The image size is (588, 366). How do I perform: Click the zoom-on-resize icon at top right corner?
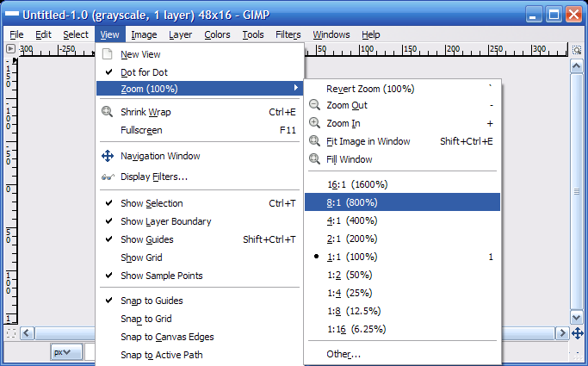[577, 49]
